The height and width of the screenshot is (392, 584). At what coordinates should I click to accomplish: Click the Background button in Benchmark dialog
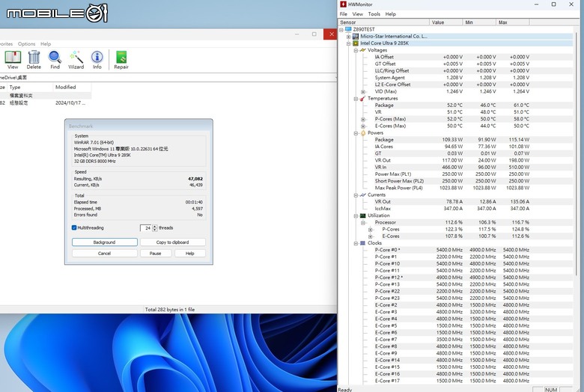[104, 242]
